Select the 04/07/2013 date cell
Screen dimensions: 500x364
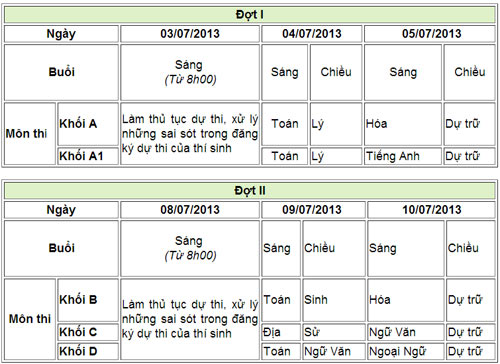coord(312,34)
